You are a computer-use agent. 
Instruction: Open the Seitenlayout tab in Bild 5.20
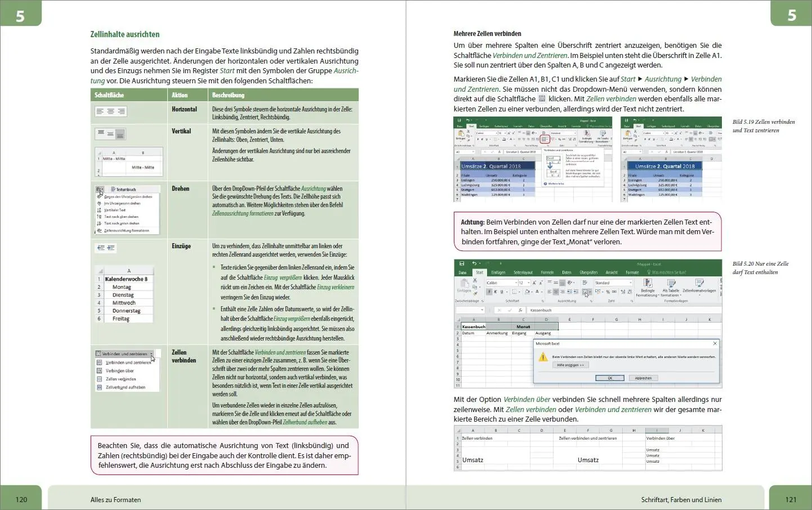click(523, 272)
